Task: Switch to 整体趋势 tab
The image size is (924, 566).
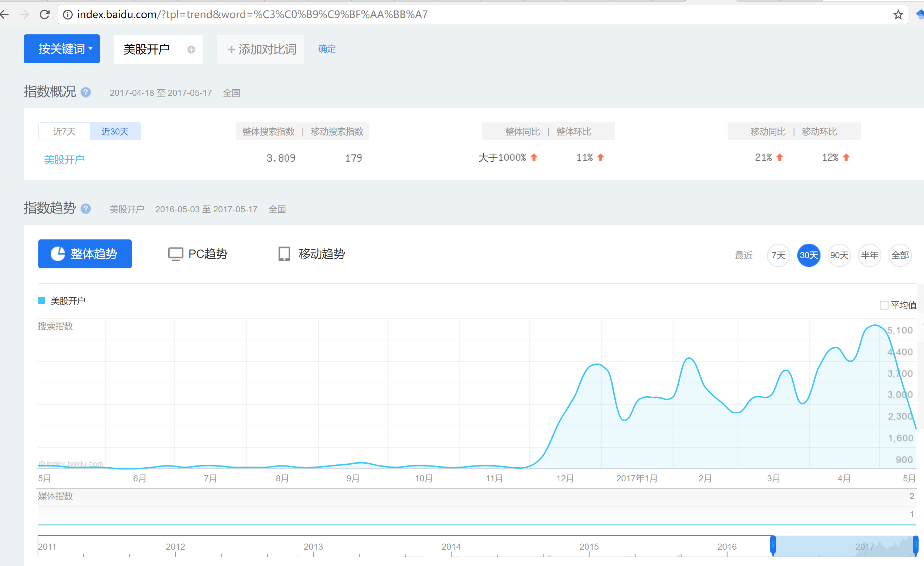Action: click(x=85, y=254)
